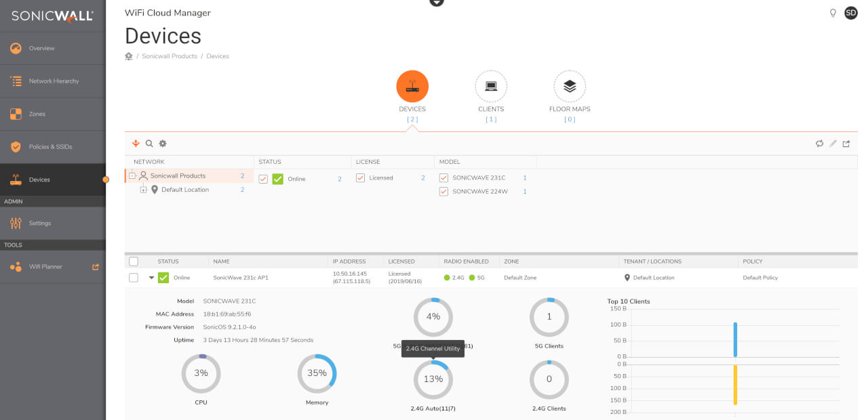Expand the Default Location tree node
Screen dimensions: 868x420
[143, 190]
